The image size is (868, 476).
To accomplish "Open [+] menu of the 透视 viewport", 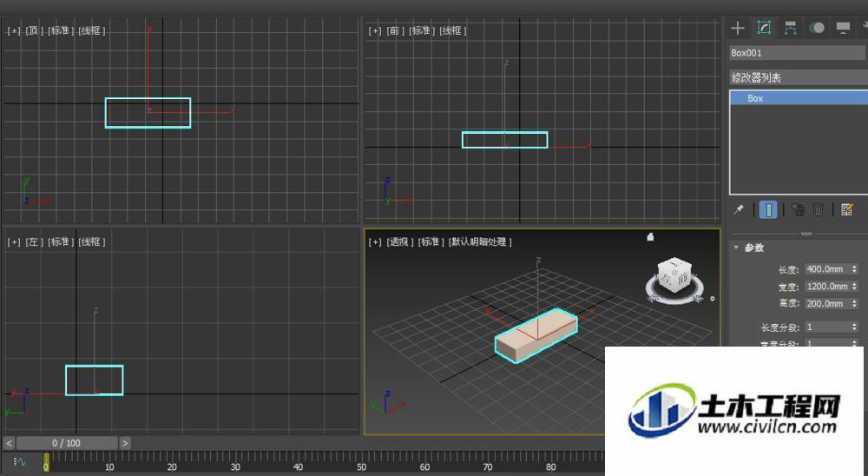I will [x=375, y=241].
